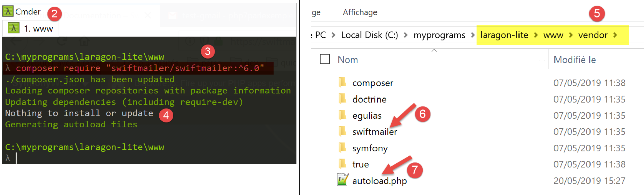644x195 pixels.
Task: Click the autoload.php file icon
Action: point(343,180)
